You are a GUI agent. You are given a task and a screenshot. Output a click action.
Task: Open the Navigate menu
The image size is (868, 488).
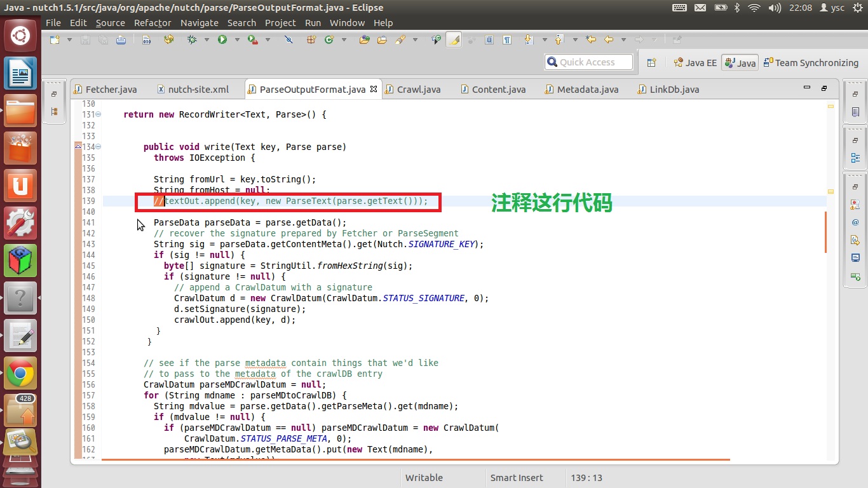(199, 22)
